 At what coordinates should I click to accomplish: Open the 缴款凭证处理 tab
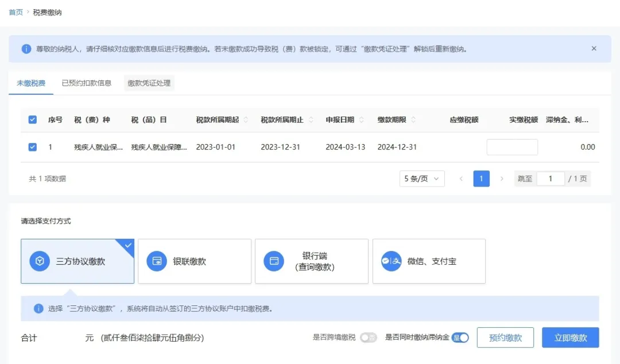pos(149,83)
